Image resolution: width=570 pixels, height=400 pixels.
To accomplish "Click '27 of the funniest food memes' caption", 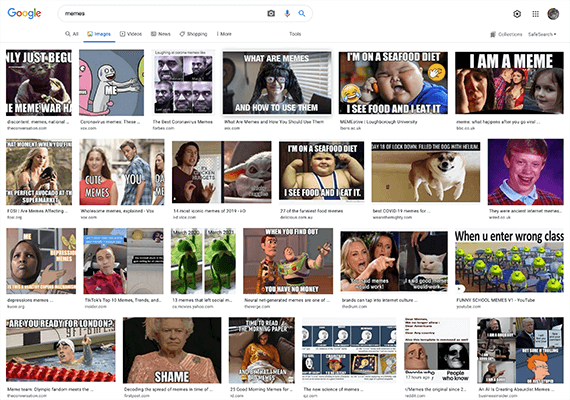I will 311,211.
